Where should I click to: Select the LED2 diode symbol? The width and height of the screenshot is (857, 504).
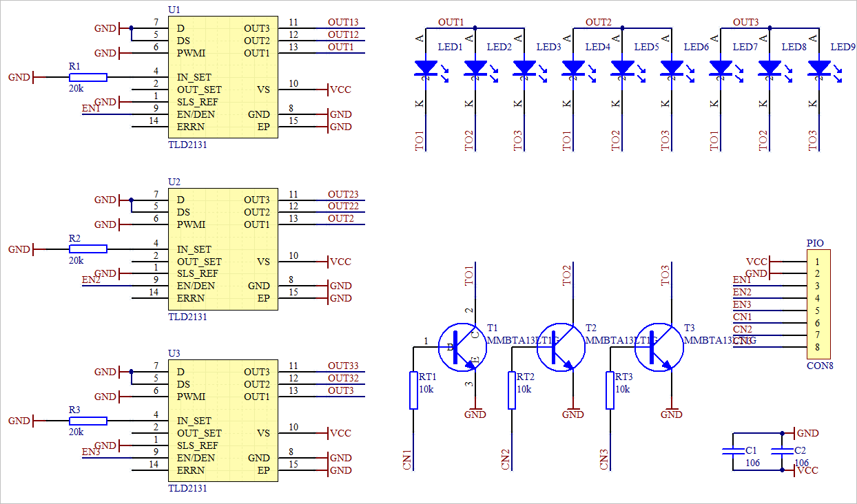point(476,69)
